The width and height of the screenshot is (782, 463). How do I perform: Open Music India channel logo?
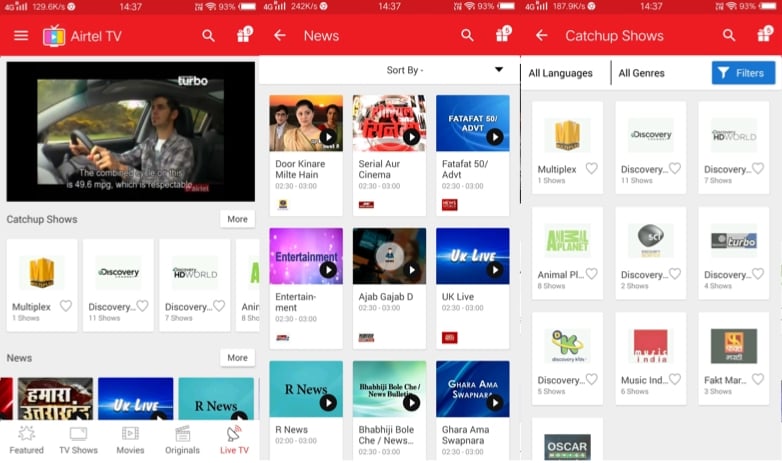(x=650, y=346)
